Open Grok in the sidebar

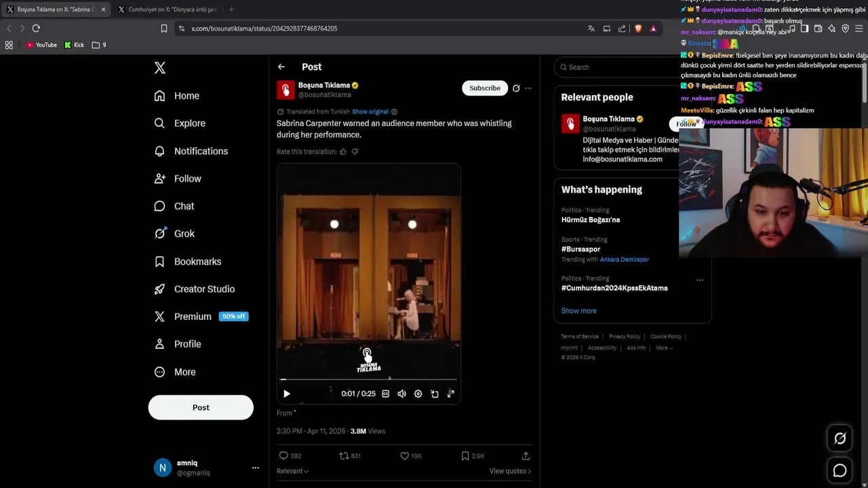(x=174, y=234)
